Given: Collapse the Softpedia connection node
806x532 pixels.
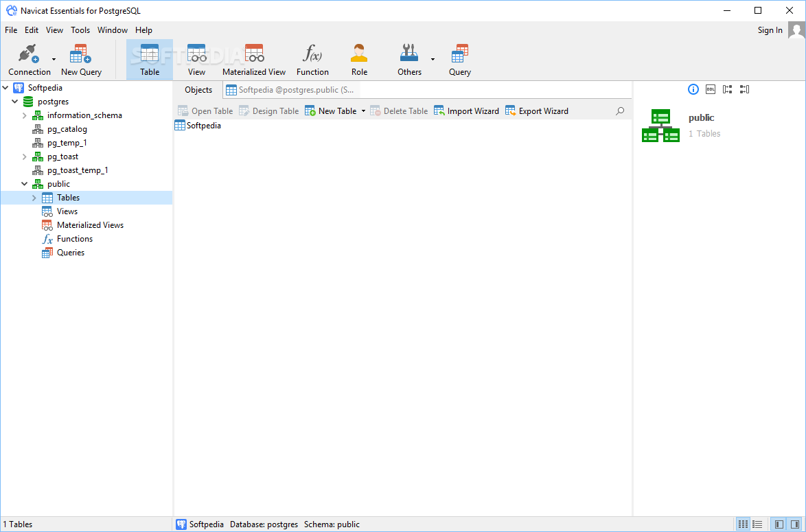Looking at the screenshot, I should point(5,88).
